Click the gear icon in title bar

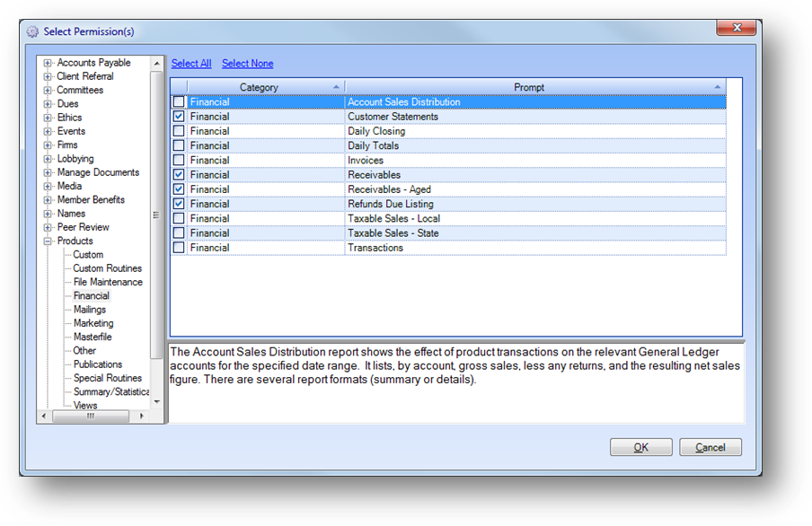[32, 31]
